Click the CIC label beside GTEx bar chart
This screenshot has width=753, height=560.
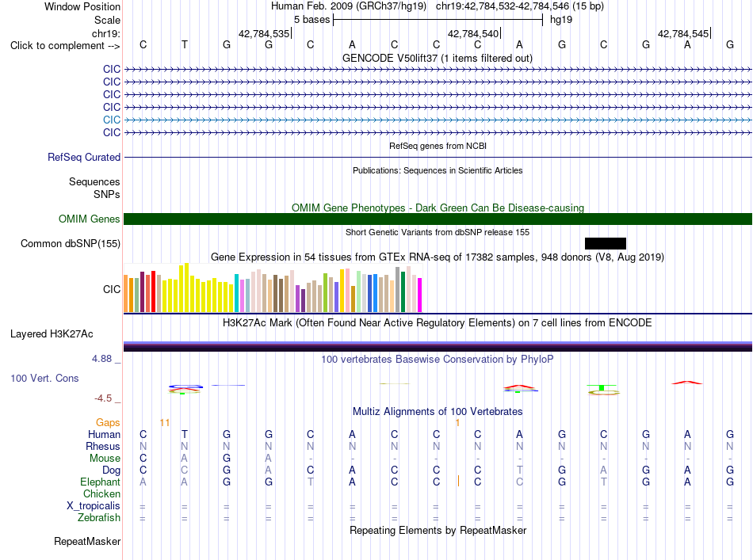112,289
